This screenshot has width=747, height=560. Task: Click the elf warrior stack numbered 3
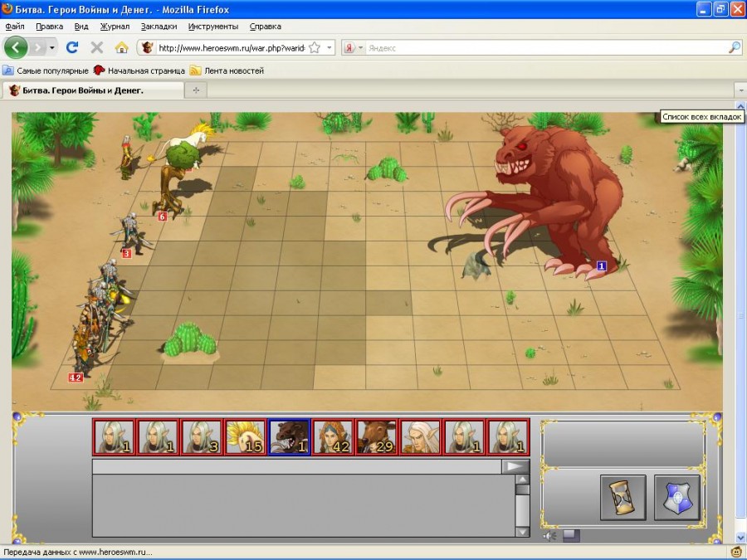click(x=132, y=236)
